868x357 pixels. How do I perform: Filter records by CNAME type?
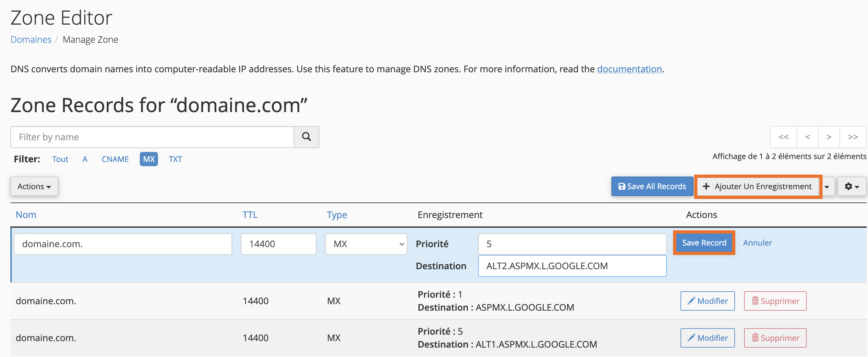[115, 159]
